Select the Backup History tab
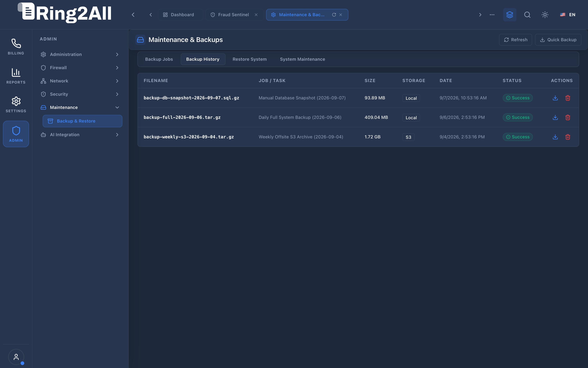This screenshot has height=368, width=588. 203,59
